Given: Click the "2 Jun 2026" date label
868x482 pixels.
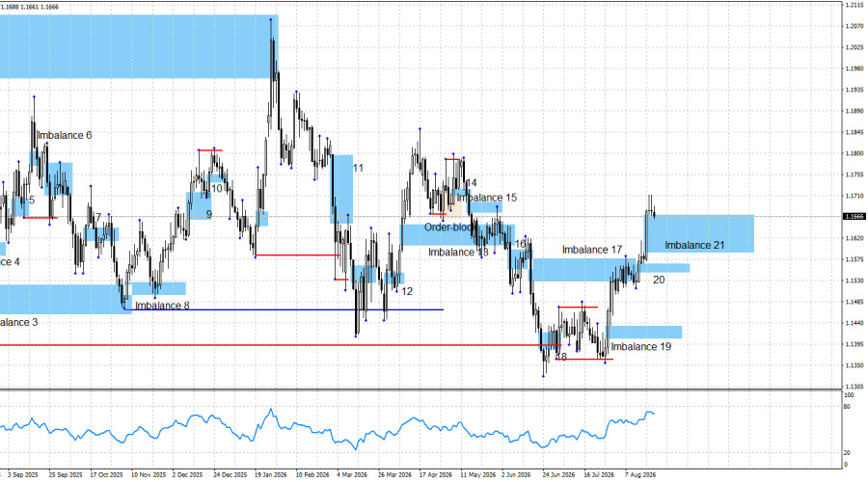Looking at the screenshot, I should click(x=516, y=475).
